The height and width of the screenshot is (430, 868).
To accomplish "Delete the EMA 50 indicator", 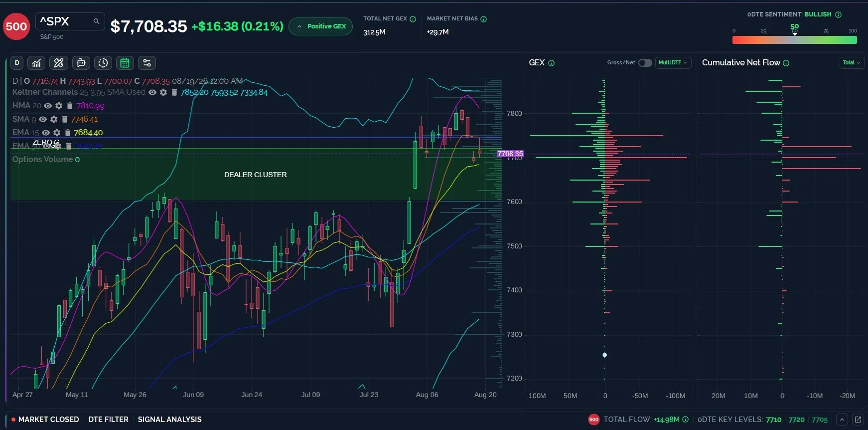I will pyautogui.click(x=69, y=146).
